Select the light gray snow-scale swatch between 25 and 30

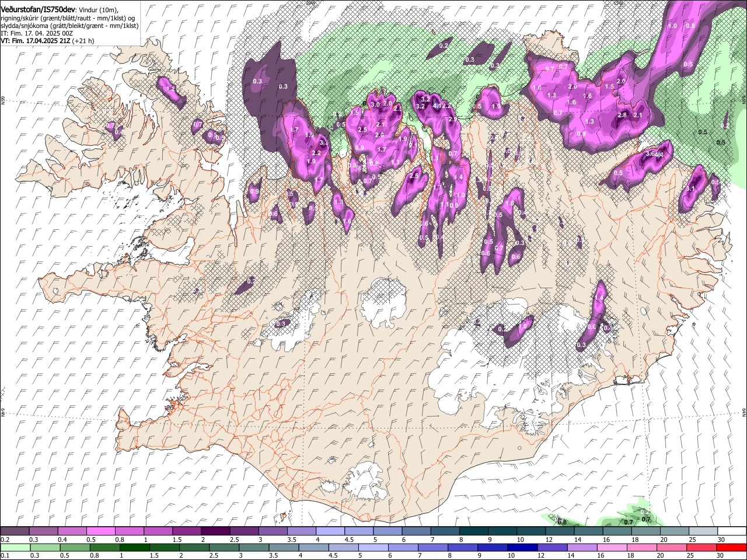point(702,531)
